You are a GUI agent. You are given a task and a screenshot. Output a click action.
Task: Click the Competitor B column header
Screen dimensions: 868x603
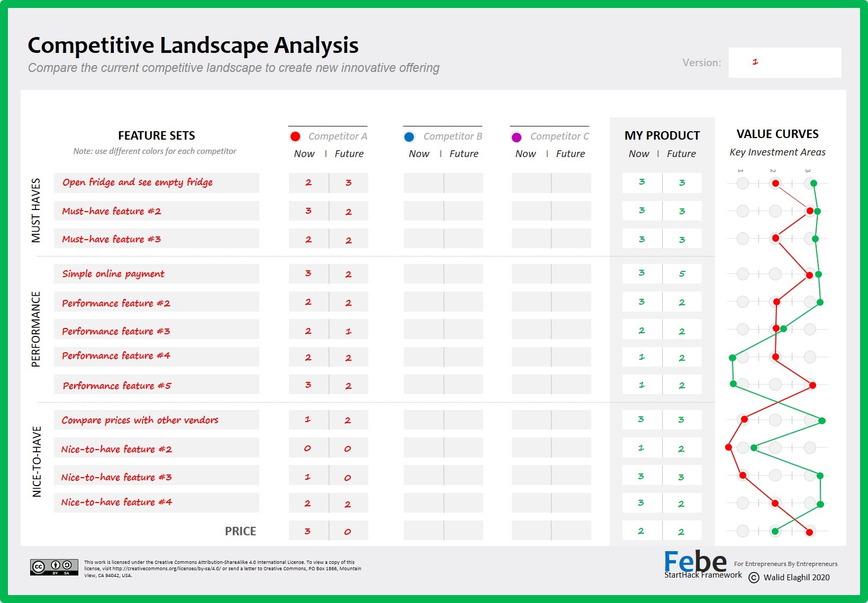click(x=453, y=136)
